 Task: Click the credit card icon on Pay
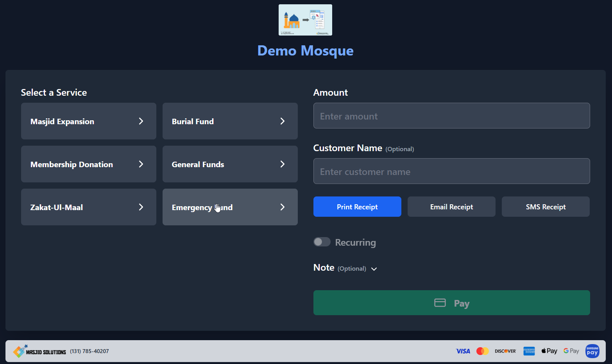[440, 303]
